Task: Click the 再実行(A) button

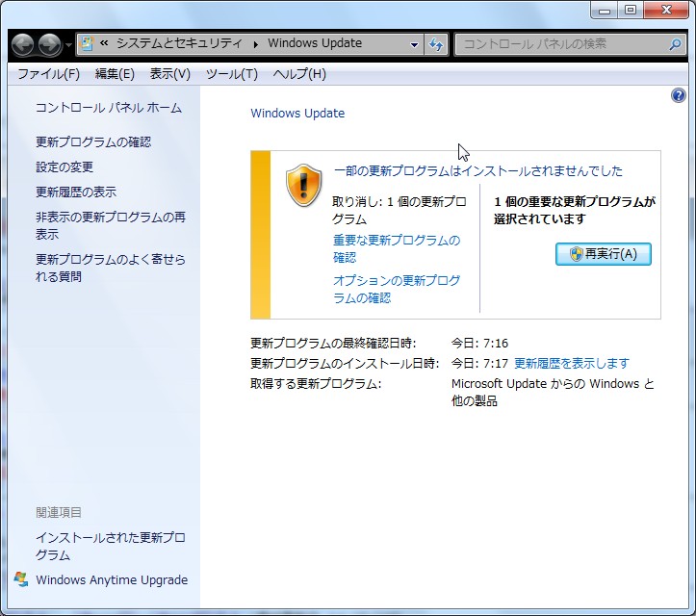Action: coord(604,254)
